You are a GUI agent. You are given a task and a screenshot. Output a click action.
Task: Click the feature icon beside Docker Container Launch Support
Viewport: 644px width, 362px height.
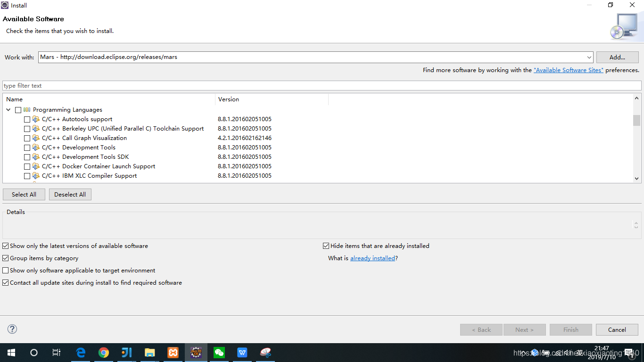pos(36,166)
